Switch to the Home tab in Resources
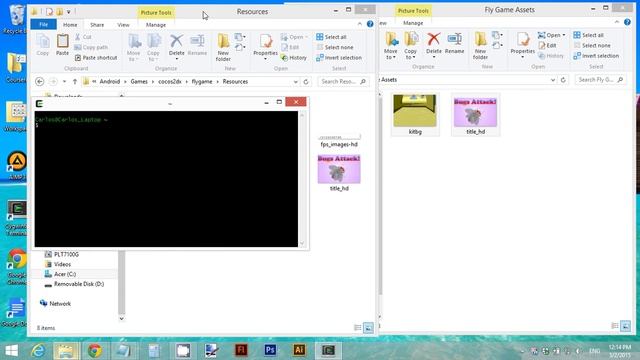This screenshot has width=640, height=360. [x=70, y=25]
